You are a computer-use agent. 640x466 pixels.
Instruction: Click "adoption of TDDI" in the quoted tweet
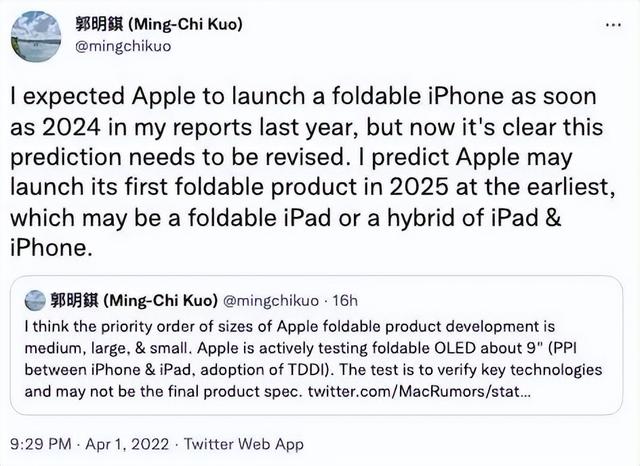264,370
